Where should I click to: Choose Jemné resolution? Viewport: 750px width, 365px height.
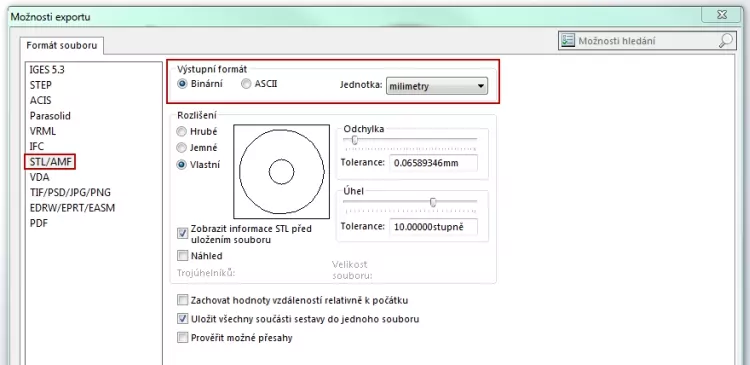tap(182, 148)
